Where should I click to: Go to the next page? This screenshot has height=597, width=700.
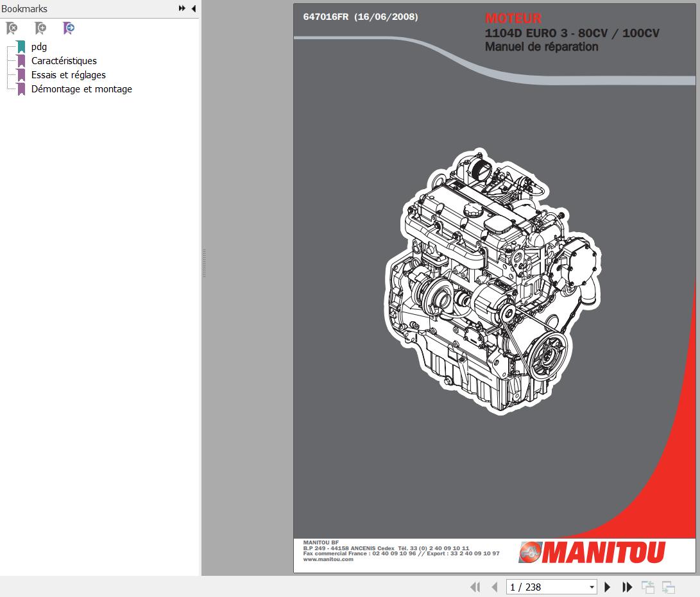607,587
